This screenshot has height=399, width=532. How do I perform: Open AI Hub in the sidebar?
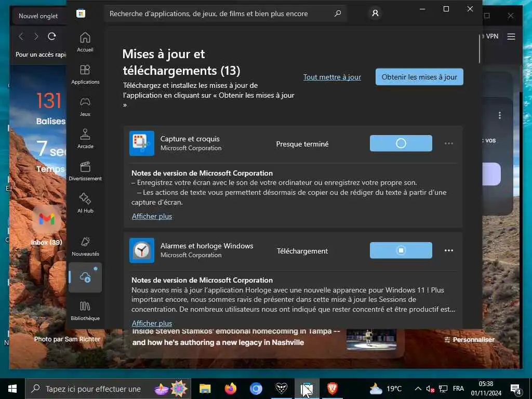click(85, 203)
